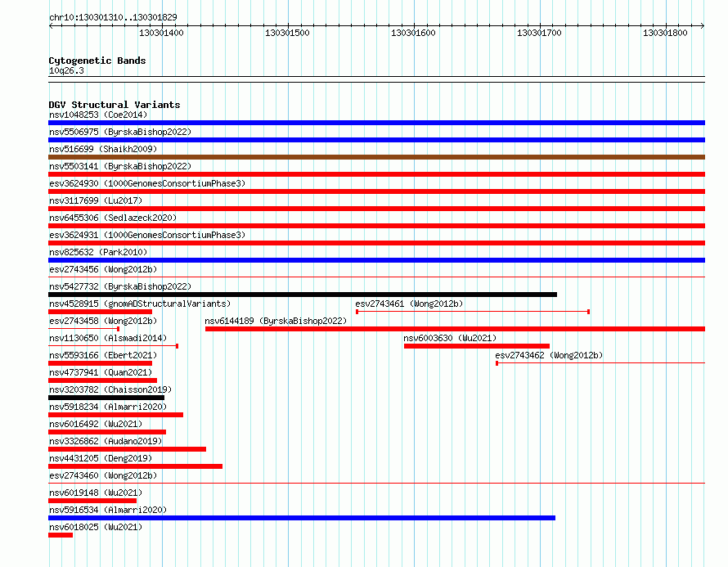Image resolution: width=728 pixels, height=567 pixels.
Task: Click nsv6018025 (Wu2021) label
Action: tap(96, 527)
